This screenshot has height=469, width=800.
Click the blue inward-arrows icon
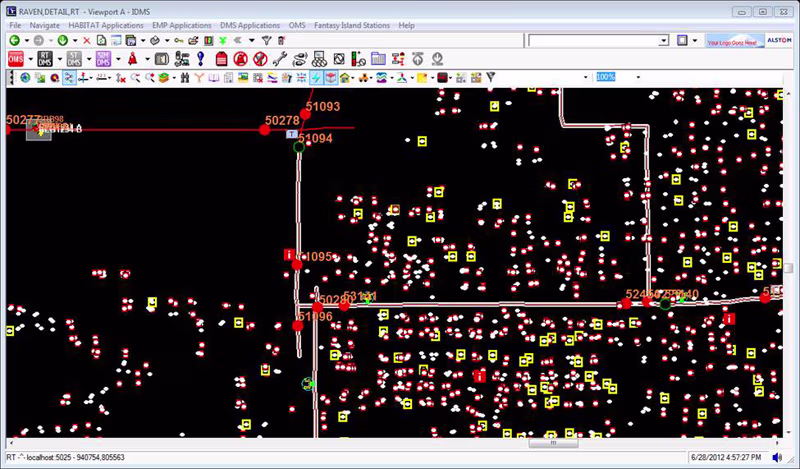(x=302, y=78)
